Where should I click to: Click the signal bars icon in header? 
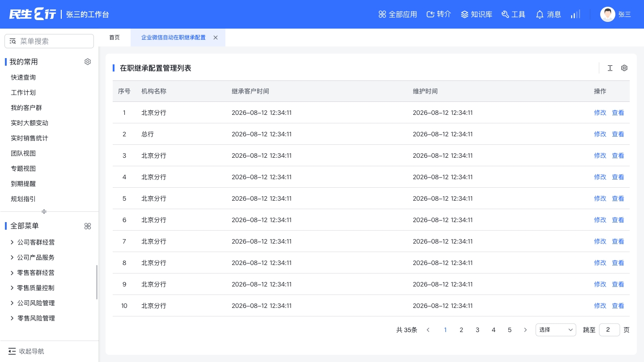tap(575, 14)
